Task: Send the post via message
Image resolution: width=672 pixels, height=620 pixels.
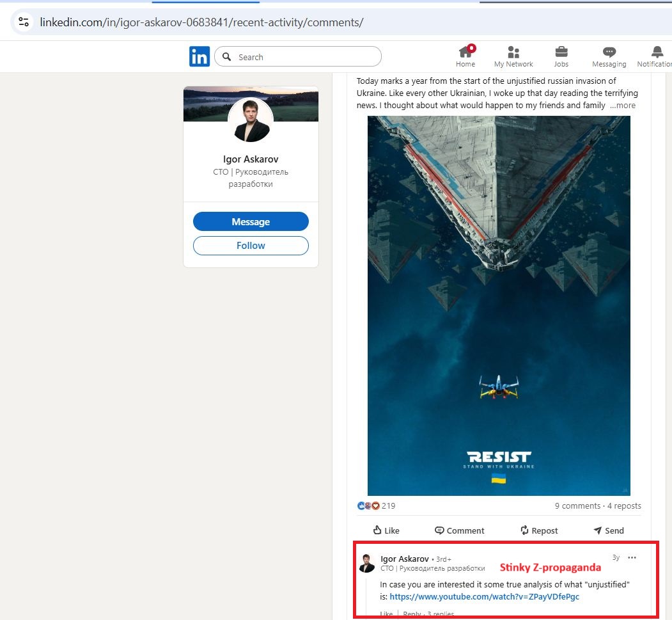Action: (609, 530)
